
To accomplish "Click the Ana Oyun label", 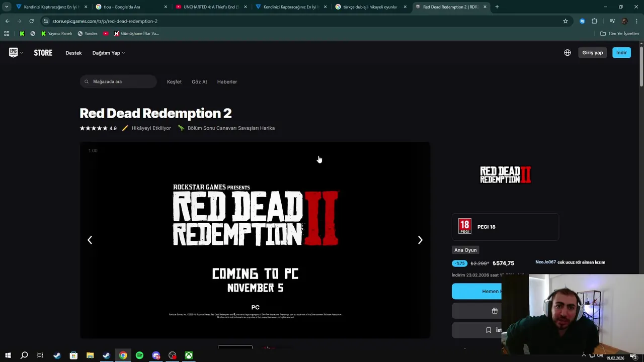I will tap(465, 250).
